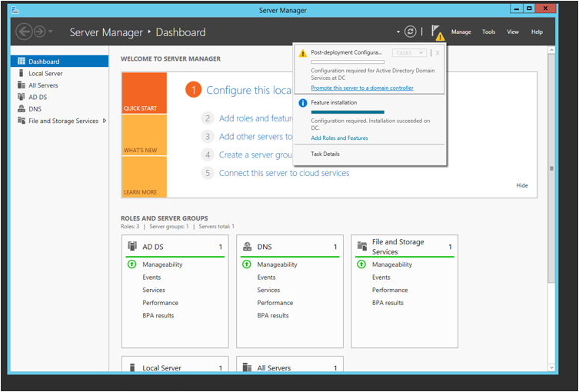
Task: Click the vertical scrollbar up arrow
Action: pyautogui.click(x=551, y=50)
